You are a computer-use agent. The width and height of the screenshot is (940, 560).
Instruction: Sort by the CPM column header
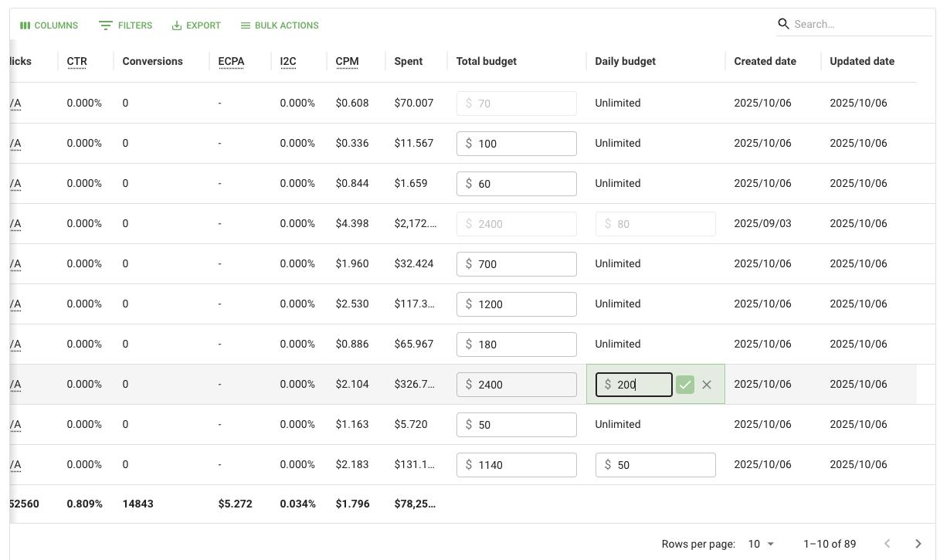(347, 61)
